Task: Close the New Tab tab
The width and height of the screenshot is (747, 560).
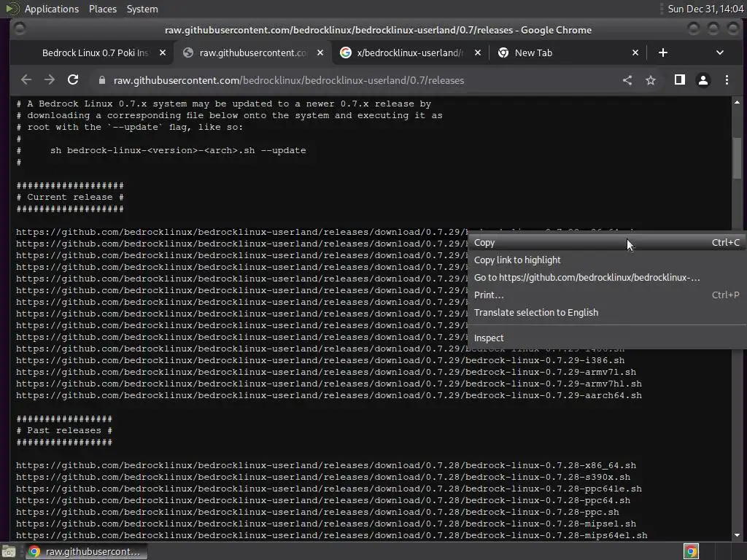Action: point(635,52)
